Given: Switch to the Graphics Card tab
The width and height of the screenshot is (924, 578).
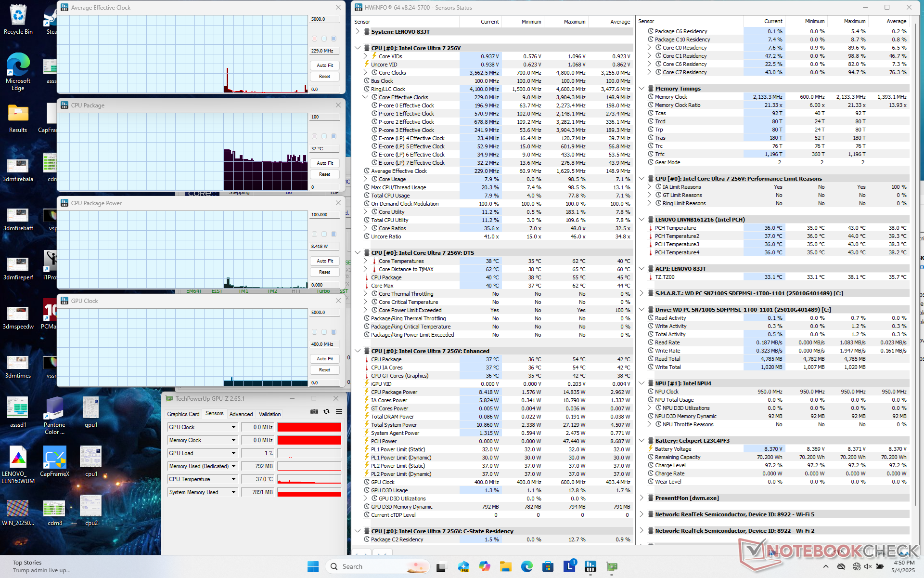Looking at the screenshot, I should [183, 414].
